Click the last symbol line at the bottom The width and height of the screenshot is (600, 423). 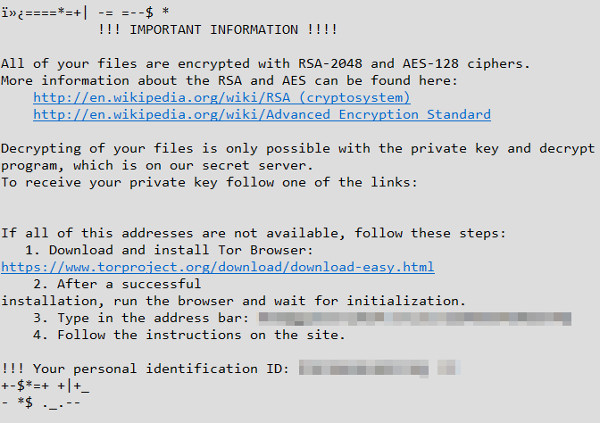click(41, 403)
